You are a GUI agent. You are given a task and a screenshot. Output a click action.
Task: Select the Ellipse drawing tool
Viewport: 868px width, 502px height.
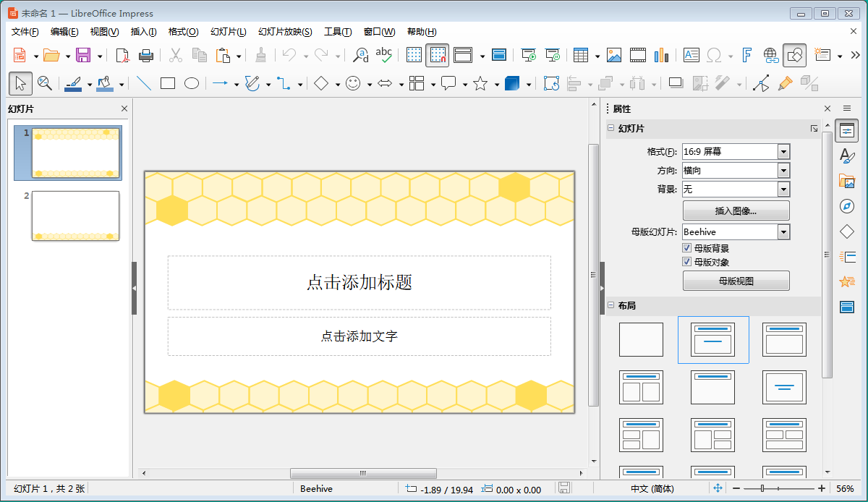tap(191, 84)
